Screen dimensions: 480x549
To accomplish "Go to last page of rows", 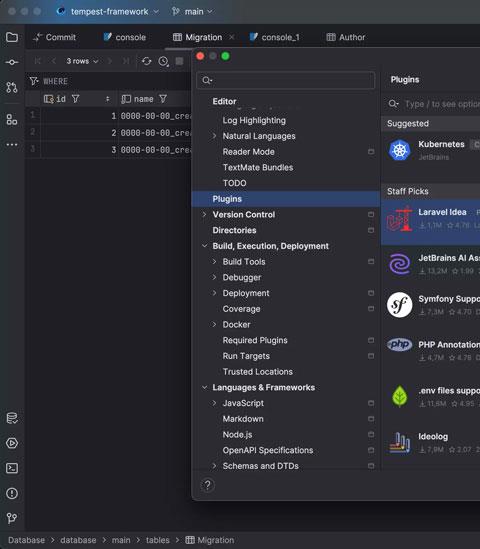I will click(125, 61).
